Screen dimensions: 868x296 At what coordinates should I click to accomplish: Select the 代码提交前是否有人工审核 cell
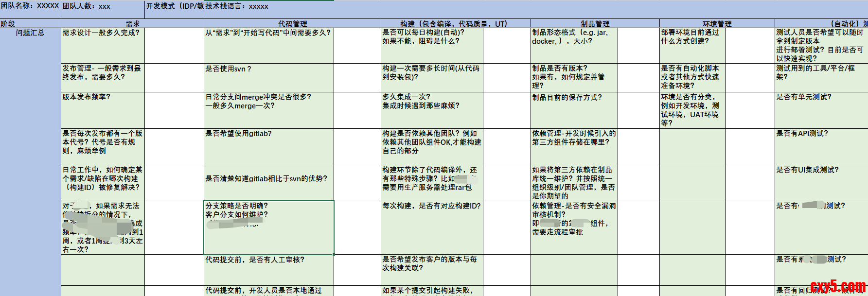point(268,270)
